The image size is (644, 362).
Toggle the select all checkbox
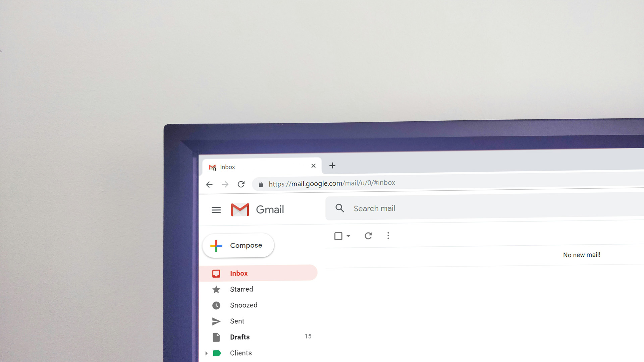pyautogui.click(x=338, y=236)
